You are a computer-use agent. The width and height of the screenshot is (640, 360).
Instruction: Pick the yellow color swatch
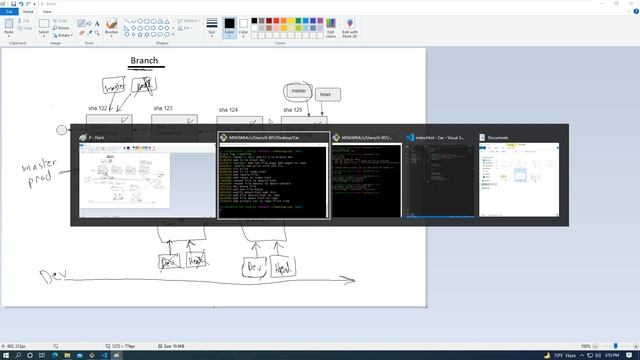[291, 21]
